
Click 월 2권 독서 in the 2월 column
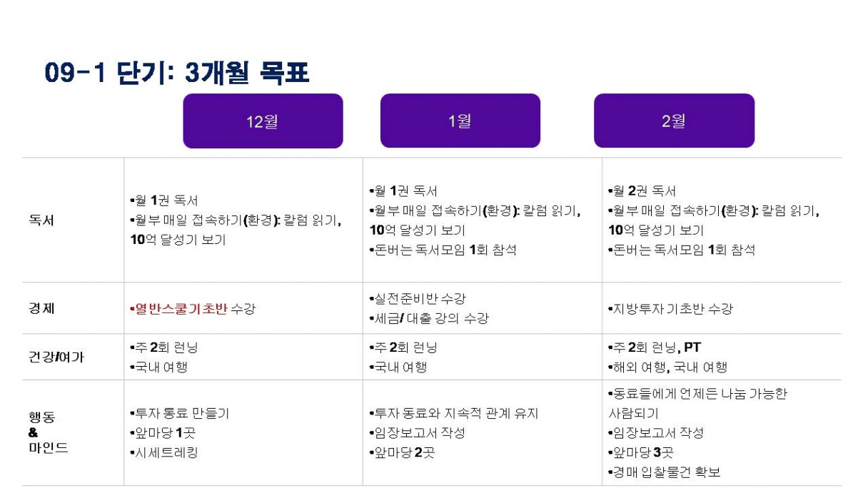click(643, 191)
